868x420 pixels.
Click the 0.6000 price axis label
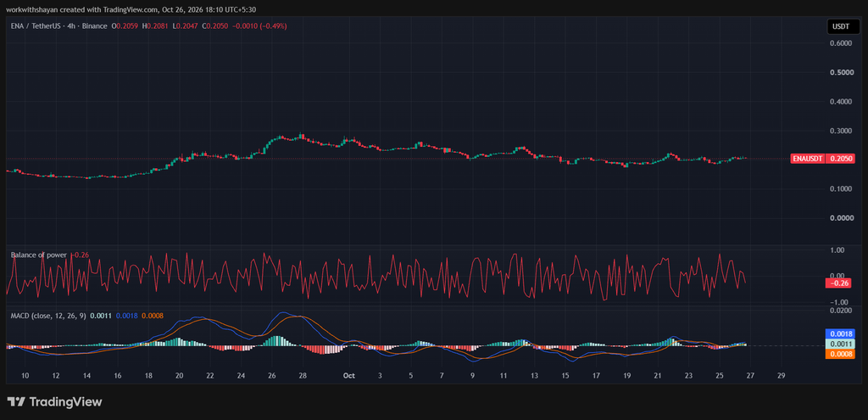tap(841, 44)
